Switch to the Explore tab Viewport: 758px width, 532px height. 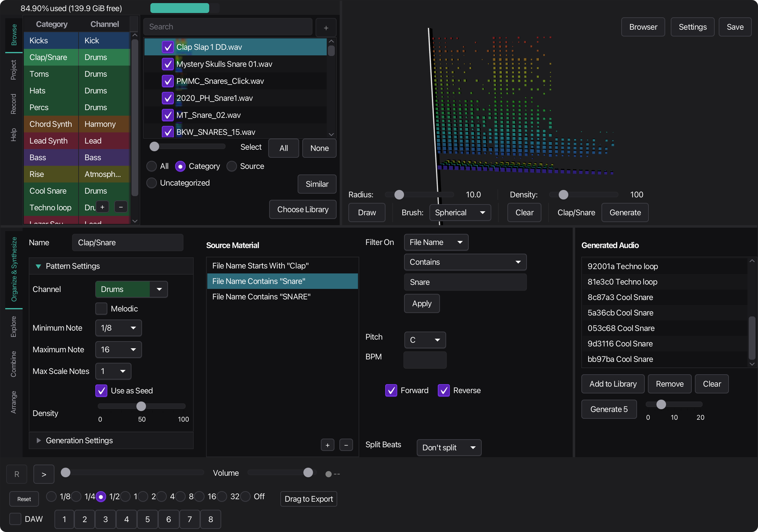pos(14,326)
